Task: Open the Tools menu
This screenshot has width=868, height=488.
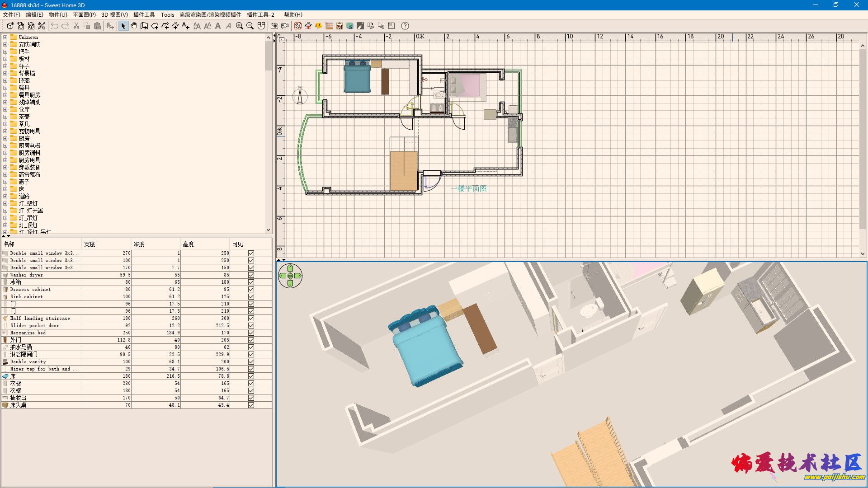Action: [167, 14]
